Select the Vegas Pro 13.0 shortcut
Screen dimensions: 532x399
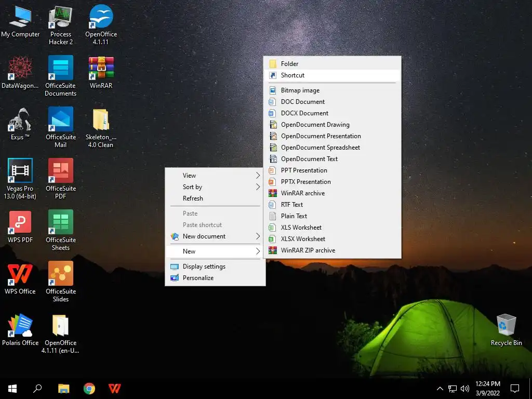click(x=20, y=179)
